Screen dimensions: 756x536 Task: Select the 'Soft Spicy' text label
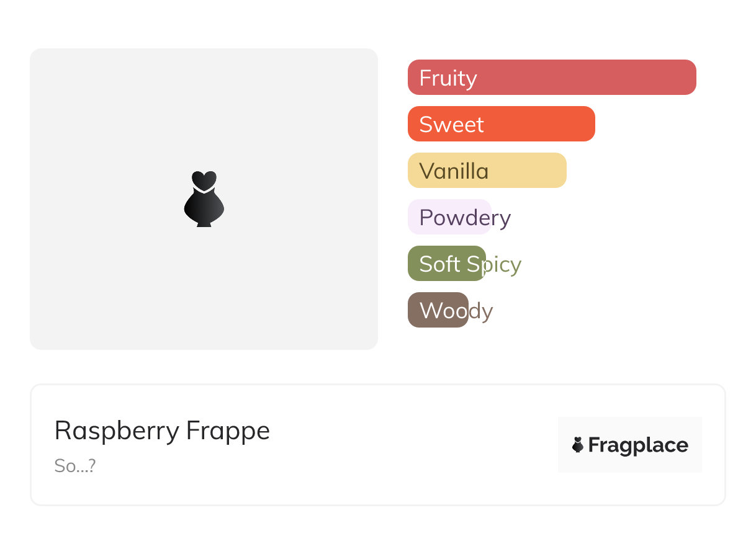[470, 264]
